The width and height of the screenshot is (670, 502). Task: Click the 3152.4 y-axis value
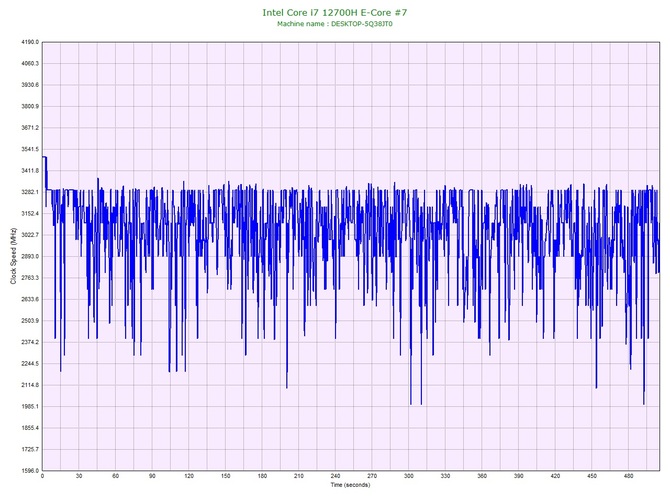30,214
